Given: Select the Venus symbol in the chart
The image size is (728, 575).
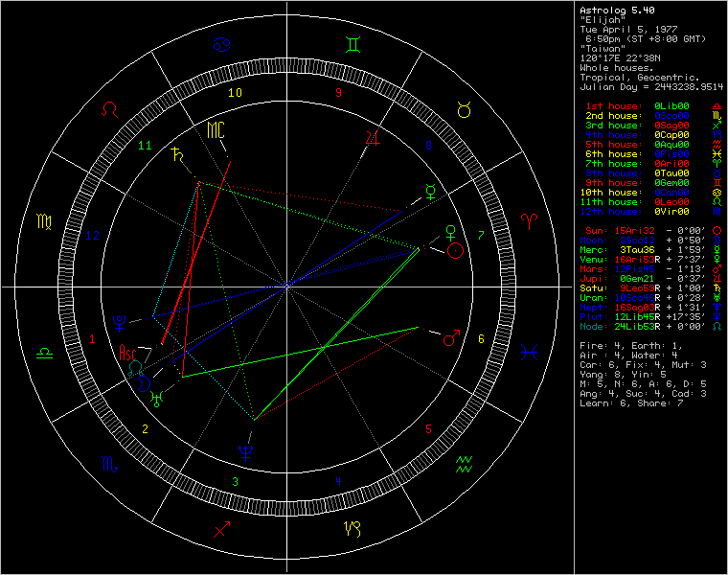Looking at the screenshot, I should click(x=450, y=232).
